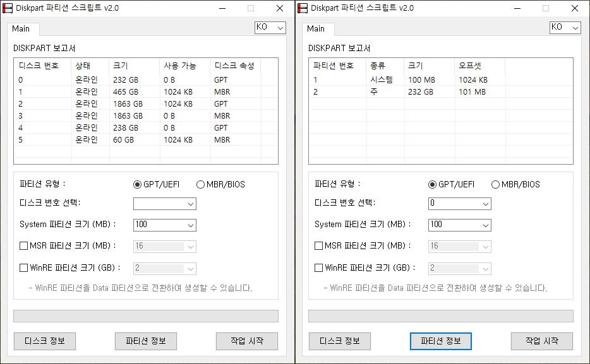
Task: Enable MSR 파티션 크기 checkbox in right window
Action: pos(318,245)
